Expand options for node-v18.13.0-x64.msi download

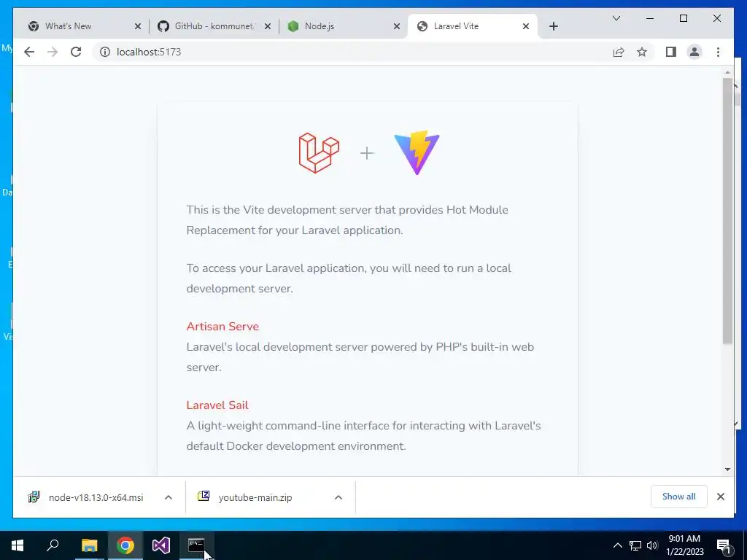coord(169,497)
